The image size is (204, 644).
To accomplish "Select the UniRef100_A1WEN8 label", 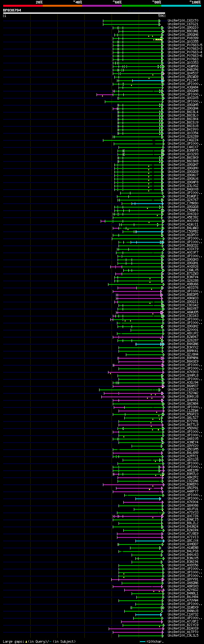I will [x=183, y=548].
